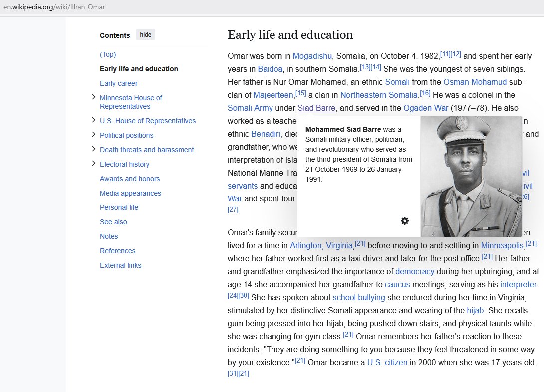Open the Minneapolis link

point(502,246)
